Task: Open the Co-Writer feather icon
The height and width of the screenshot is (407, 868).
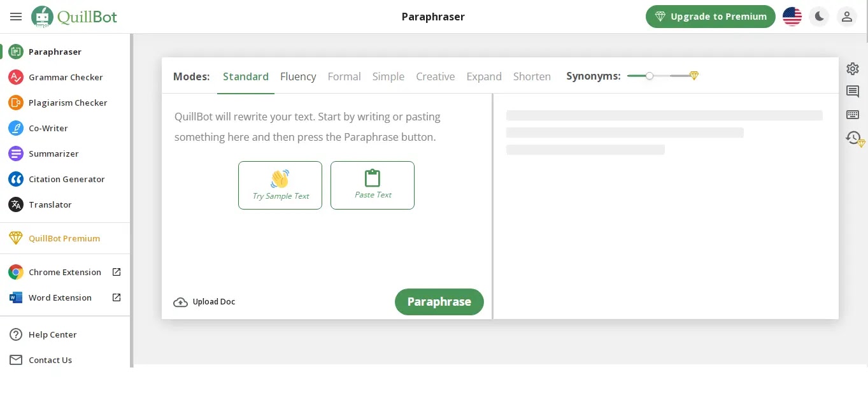Action: 16,128
